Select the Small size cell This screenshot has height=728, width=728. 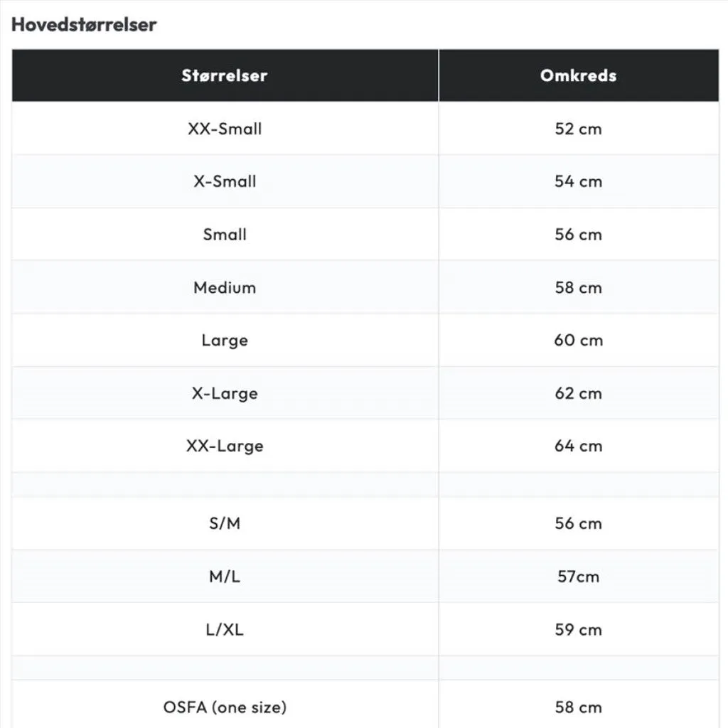pyautogui.click(x=225, y=234)
